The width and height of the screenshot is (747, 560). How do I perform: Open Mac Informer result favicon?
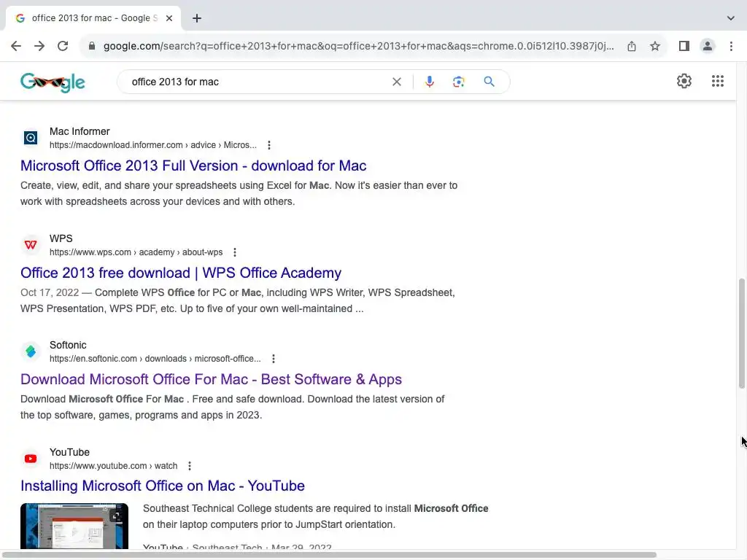31,138
